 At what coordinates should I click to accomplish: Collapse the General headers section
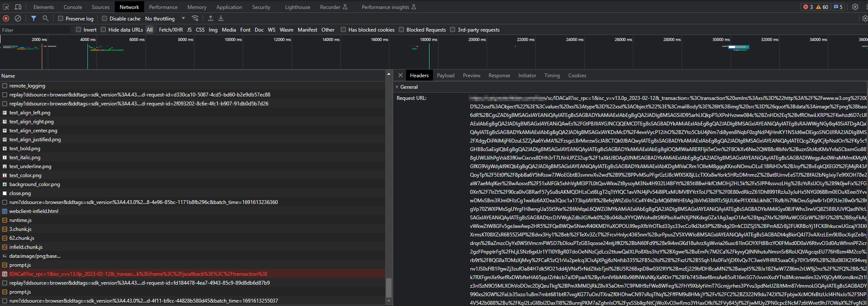tap(397, 87)
